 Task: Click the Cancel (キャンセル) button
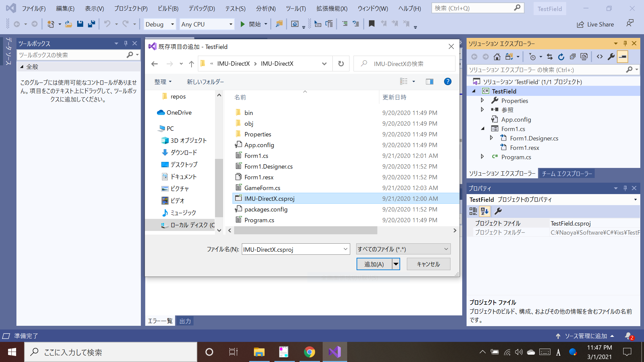tap(428, 264)
